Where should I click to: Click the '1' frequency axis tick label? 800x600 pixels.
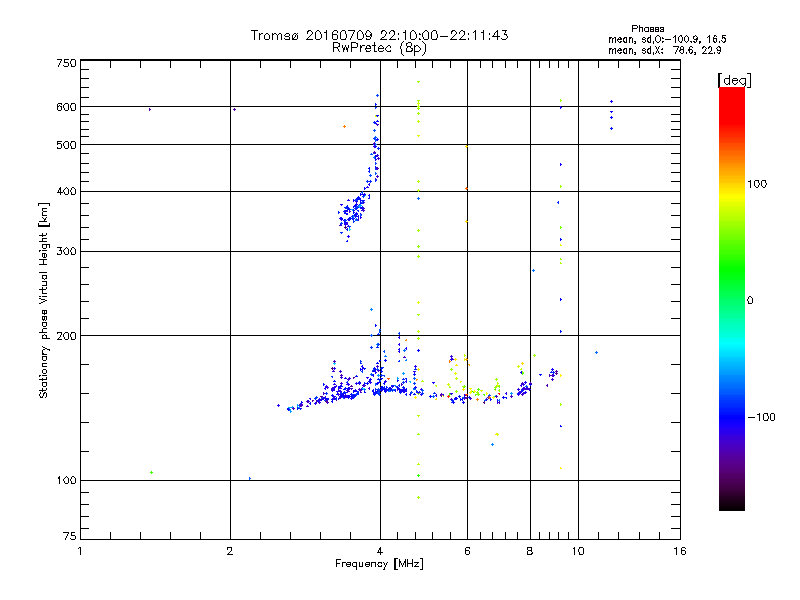80,551
